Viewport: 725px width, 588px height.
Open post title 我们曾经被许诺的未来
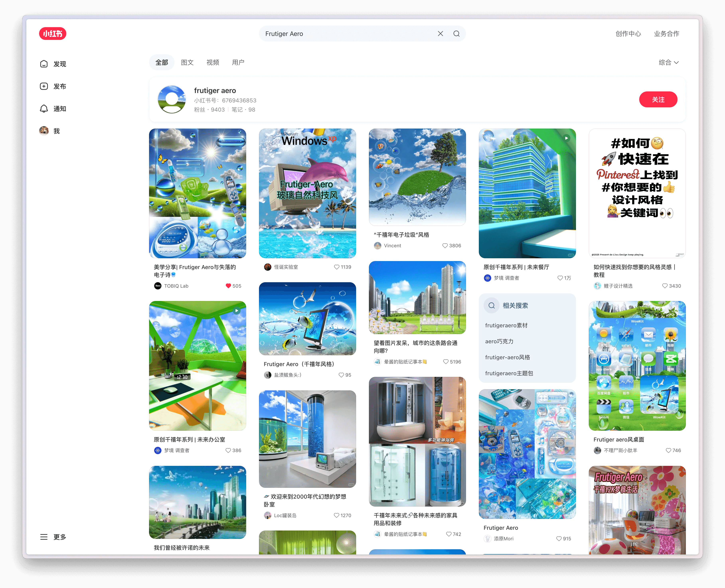point(182,548)
